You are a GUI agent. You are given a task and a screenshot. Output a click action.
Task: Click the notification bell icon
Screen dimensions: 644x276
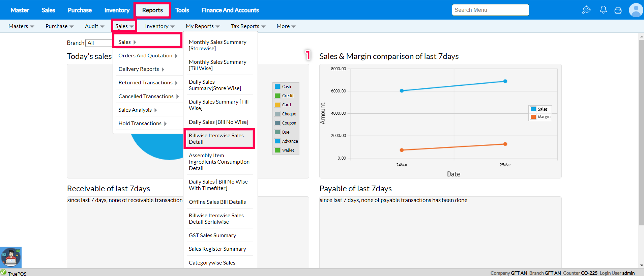(603, 10)
